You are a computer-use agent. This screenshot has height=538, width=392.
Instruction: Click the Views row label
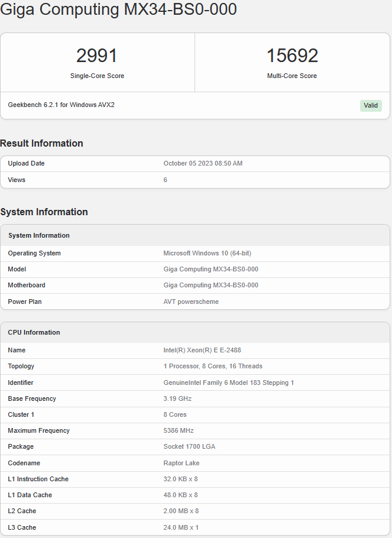pyautogui.click(x=17, y=180)
